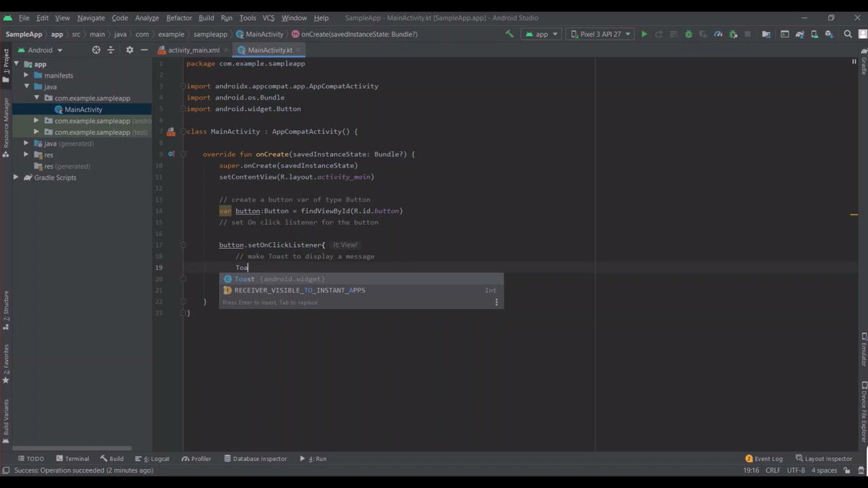Click the UTF-8 encoding status indicator
868x488 pixels.
(x=795, y=470)
